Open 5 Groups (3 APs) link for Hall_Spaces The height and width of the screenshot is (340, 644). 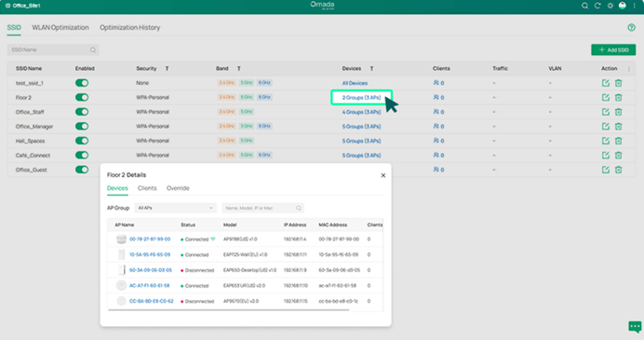point(361,141)
